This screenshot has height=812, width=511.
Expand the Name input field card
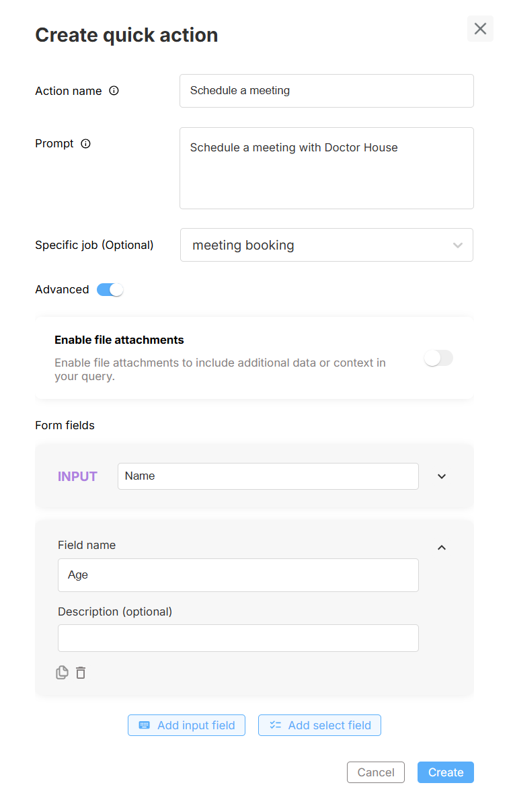coord(442,476)
